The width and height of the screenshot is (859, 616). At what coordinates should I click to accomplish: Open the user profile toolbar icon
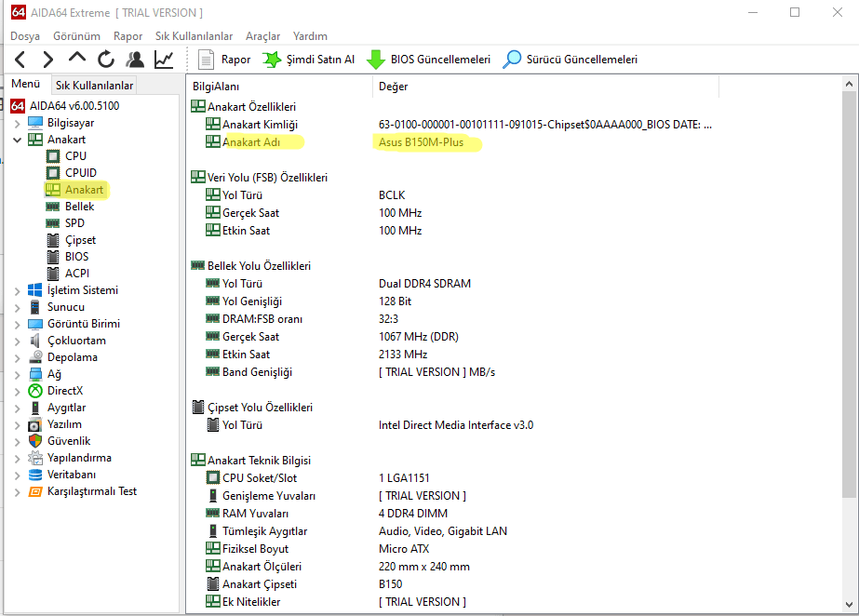click(x=135, y=60)
